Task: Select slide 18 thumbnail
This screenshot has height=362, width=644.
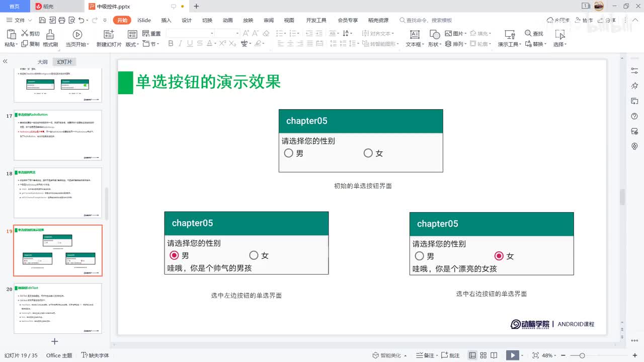Action: click(x=58, y=193)
